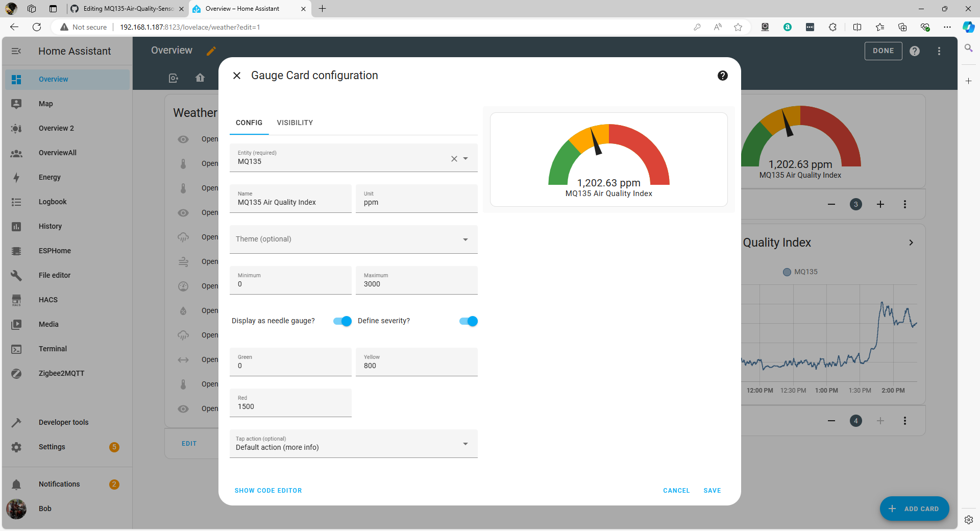
Task: Move card 3 back with minus
Action: [831, 204]
